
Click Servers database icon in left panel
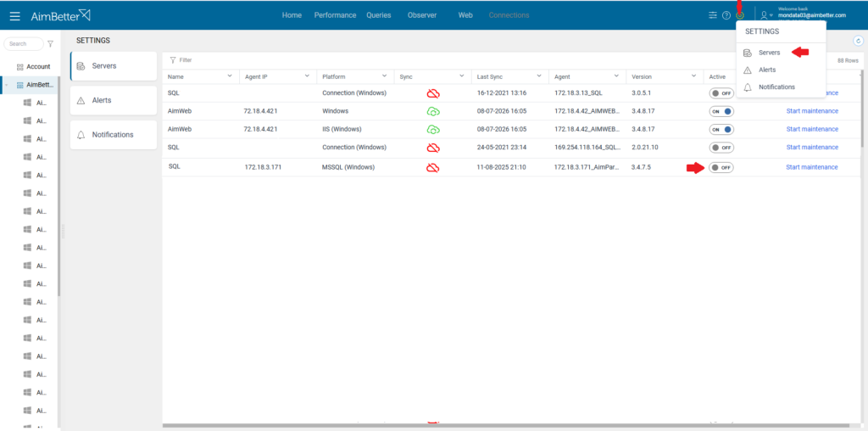coord(81,66)
